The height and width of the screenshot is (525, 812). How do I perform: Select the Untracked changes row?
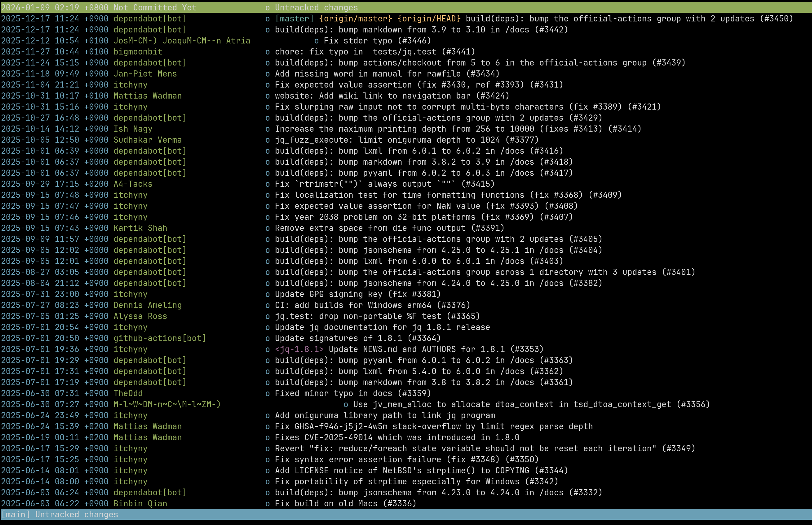(316, 7)
